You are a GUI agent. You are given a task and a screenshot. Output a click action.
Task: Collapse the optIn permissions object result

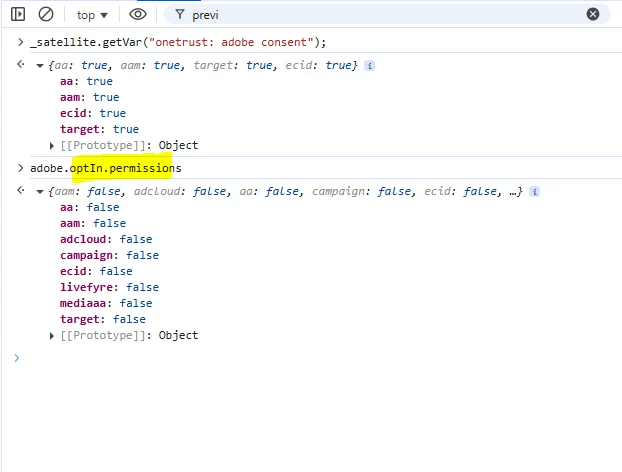click(x=40, y=192)
